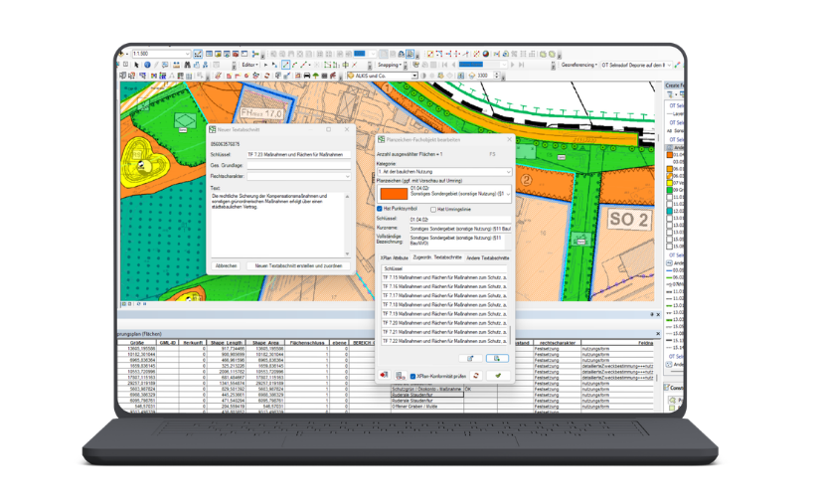Click the car icon in third toolbar row
This screenshot has height=504, width=823.
click(x=307, y=76)
